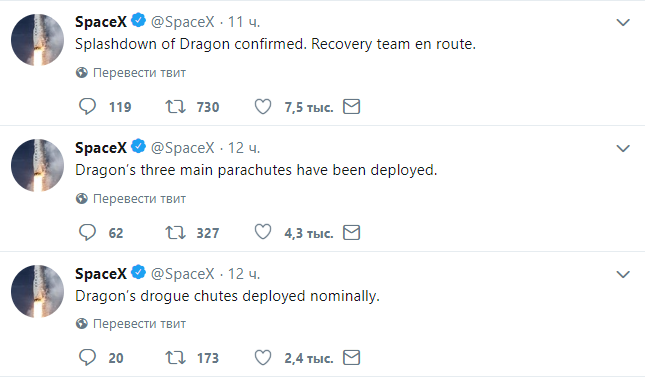Viewport: 645px width, 378px height.
Task: Open more options chevron on Splashdown tweet
Action: pyautogui.click(x=623, y=23)
